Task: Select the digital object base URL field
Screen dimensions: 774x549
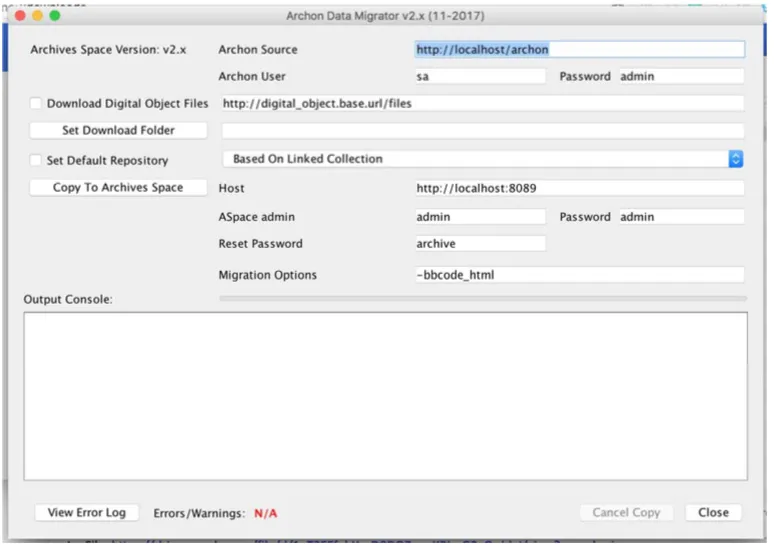Action: tap(481, 104)
